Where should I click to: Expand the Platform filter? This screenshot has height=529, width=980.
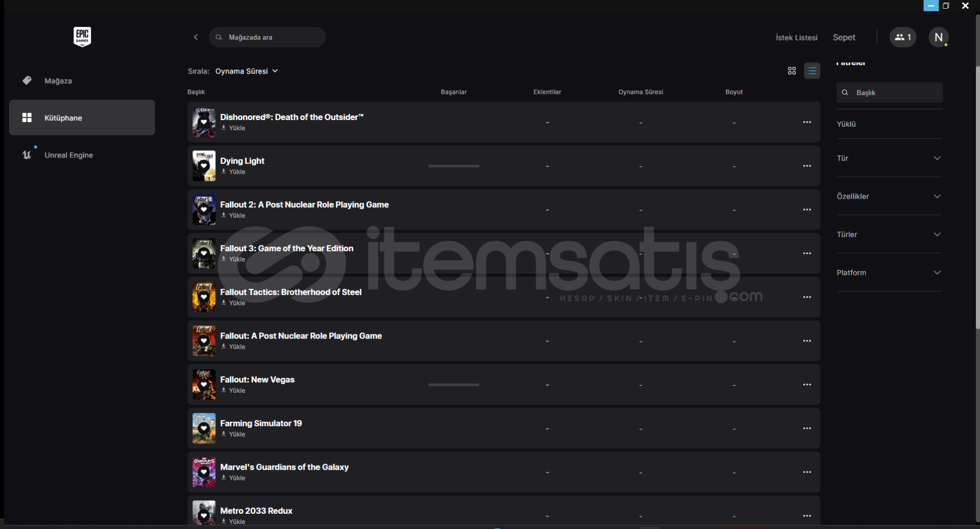889,273
